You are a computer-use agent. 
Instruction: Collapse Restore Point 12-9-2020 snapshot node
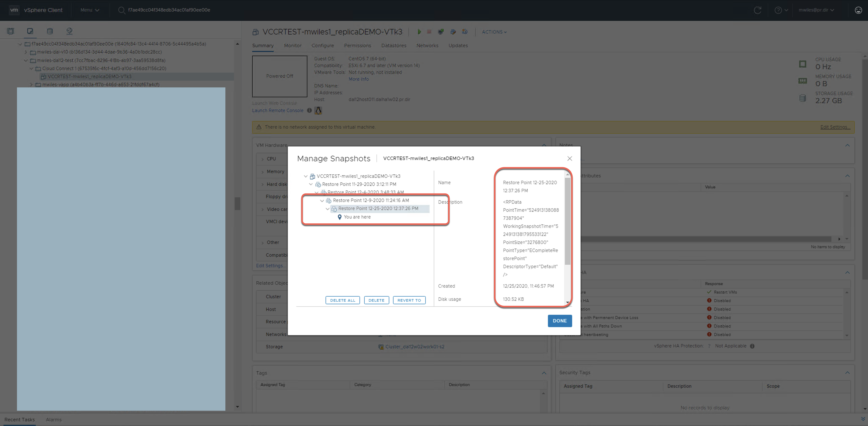pyautogui.click(x=322, y=201)
